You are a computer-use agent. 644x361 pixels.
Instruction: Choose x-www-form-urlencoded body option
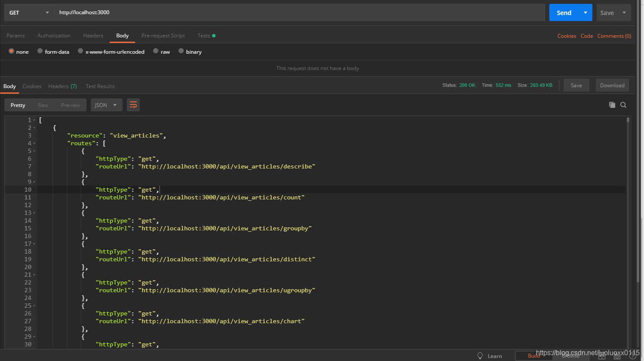(80, 51)
